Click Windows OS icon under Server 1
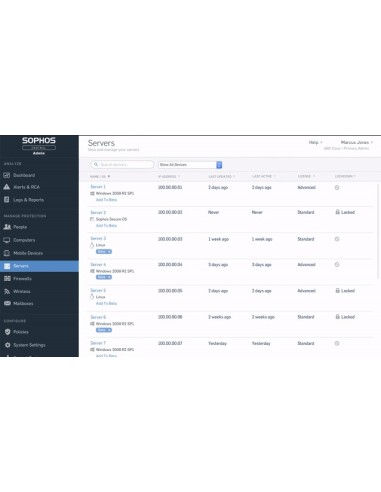Viewport: 381px width, 492px height. (x=92, y=193)
